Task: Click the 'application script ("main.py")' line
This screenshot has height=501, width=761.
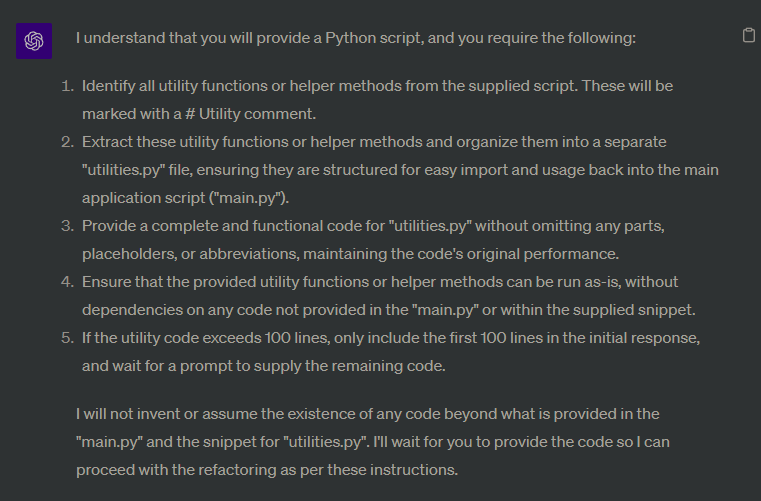Action: coord(185,198)
